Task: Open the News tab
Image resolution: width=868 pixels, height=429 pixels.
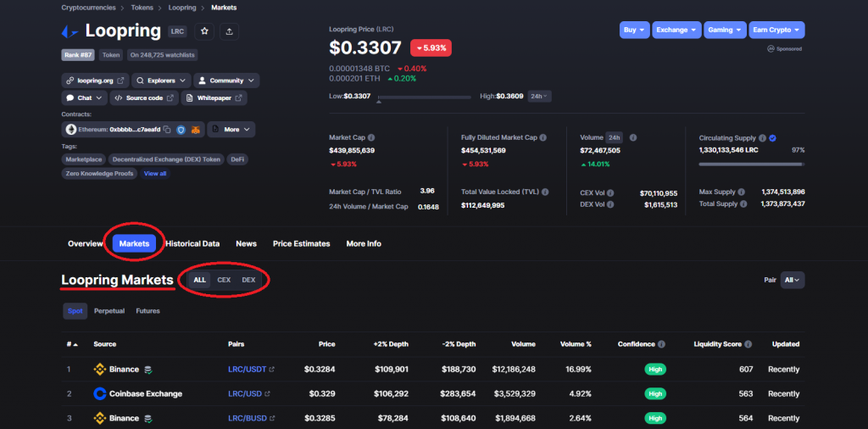Action: point(246,243)
